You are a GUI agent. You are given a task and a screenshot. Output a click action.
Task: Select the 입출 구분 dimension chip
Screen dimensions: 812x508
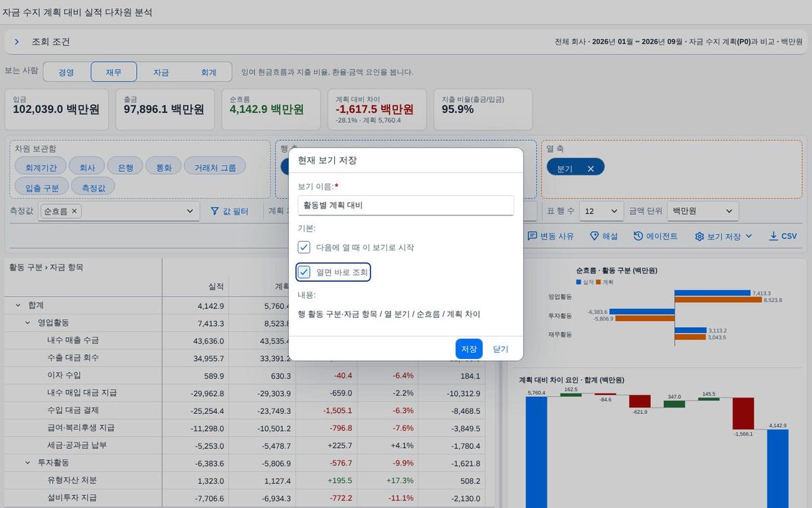click(x=43, y=187)
